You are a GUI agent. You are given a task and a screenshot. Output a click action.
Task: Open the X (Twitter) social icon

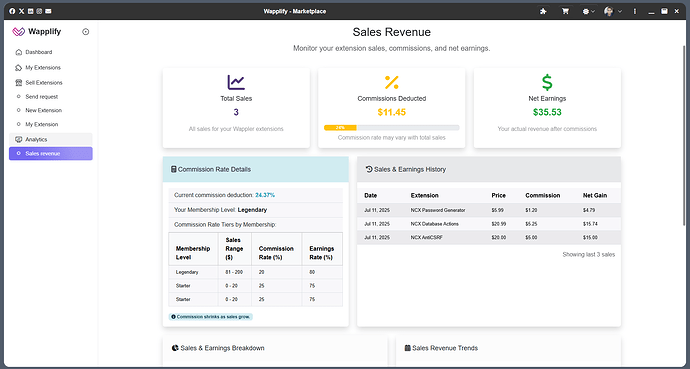coord(21,11)
